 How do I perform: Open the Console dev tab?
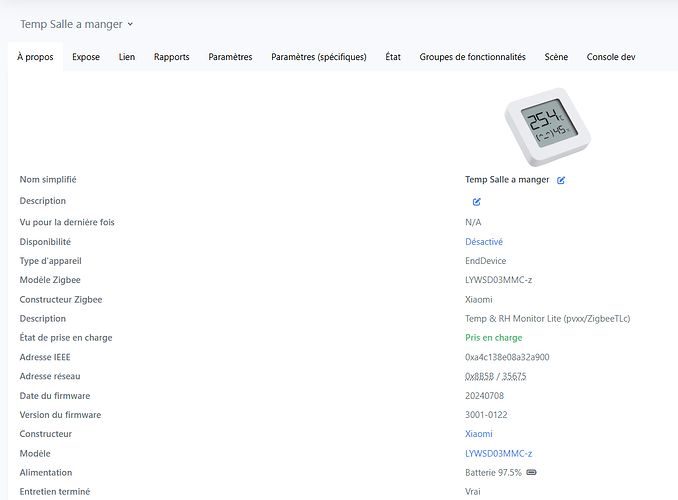[610, 57]
